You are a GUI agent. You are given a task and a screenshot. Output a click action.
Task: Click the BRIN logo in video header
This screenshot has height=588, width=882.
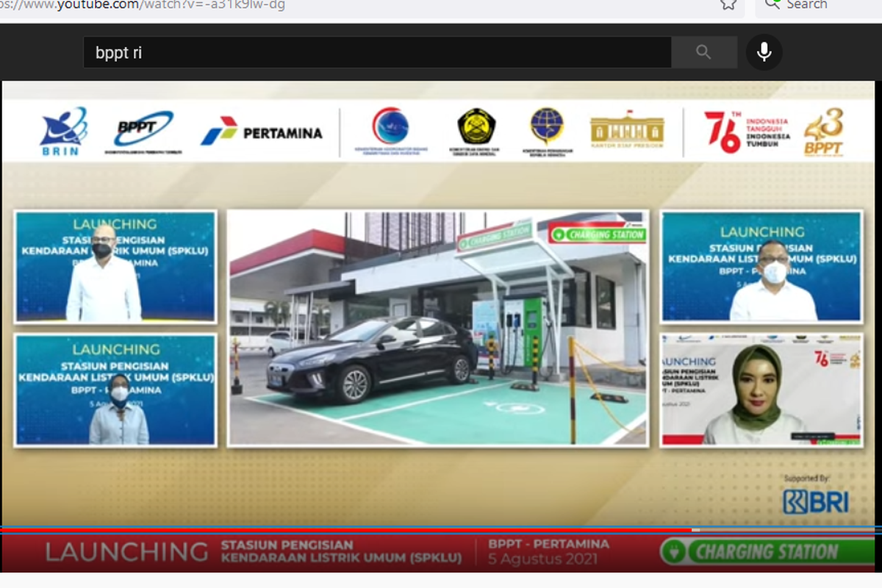click(64, 130)
